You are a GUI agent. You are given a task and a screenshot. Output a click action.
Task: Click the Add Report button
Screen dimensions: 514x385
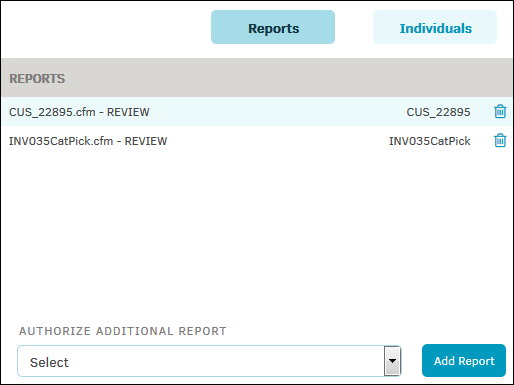464,361
